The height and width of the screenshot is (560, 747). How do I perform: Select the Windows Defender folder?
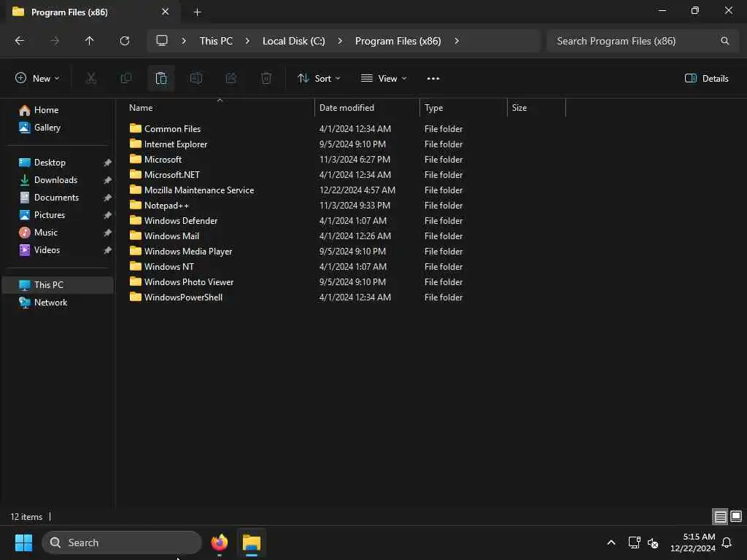[174, 221]
